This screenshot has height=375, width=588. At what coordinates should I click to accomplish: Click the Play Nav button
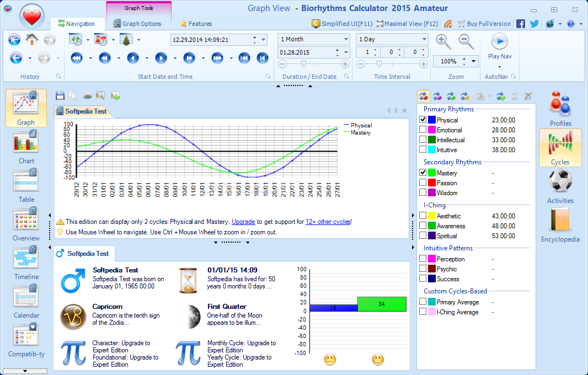pos(500,47)
